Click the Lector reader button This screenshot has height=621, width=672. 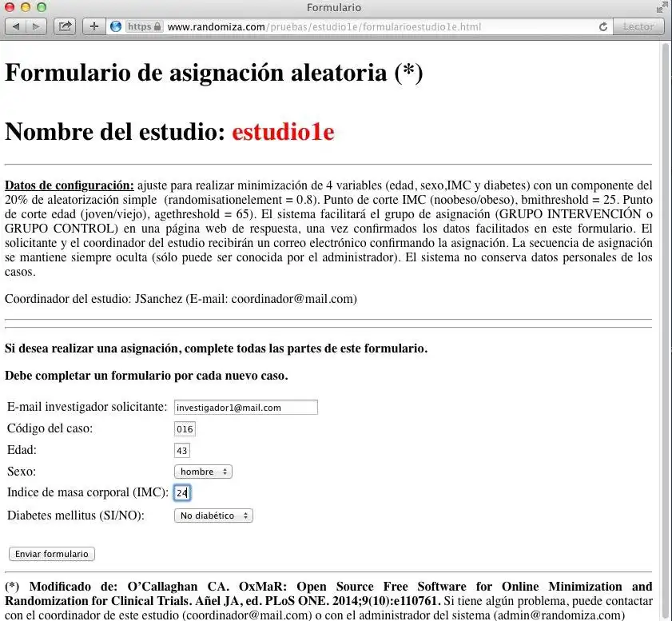coord(638,26)
